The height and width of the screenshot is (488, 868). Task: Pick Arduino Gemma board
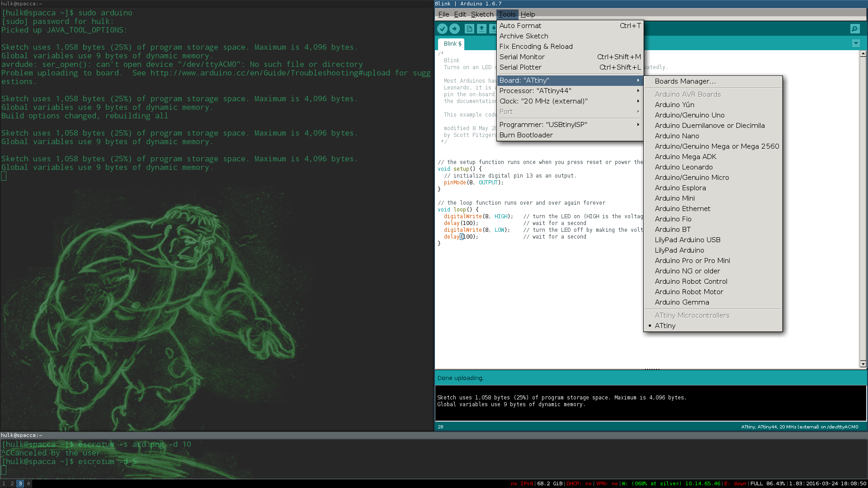(713, 302)
